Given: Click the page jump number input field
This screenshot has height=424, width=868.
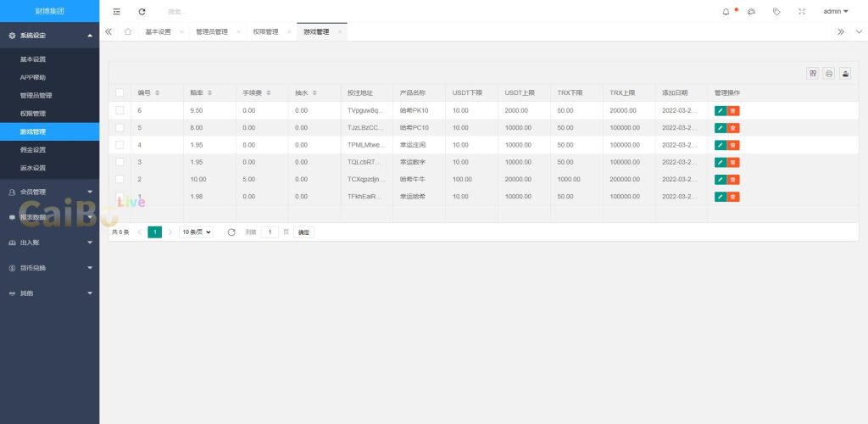Looking at the screenshot, I should (270, 232).
